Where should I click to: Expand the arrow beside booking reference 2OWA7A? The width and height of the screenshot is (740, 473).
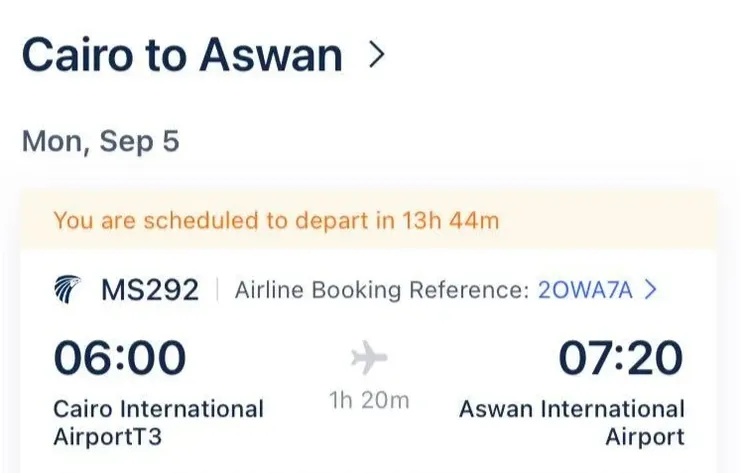point(651,291)
